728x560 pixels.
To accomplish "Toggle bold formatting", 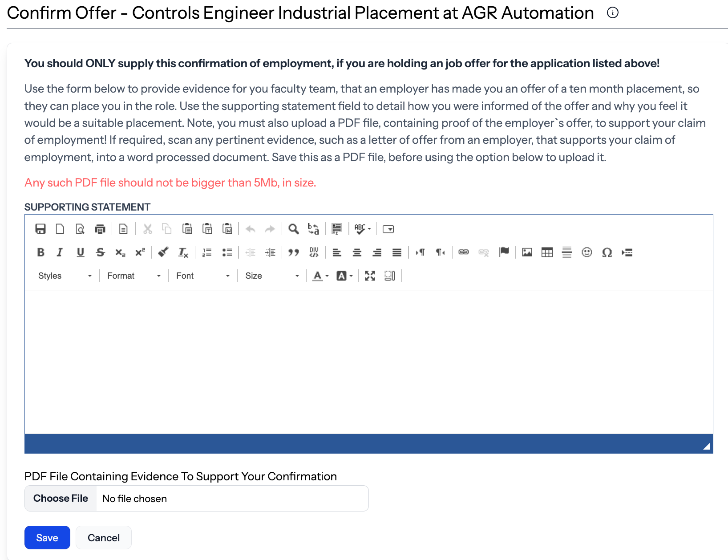I will (x=40, y=252).
